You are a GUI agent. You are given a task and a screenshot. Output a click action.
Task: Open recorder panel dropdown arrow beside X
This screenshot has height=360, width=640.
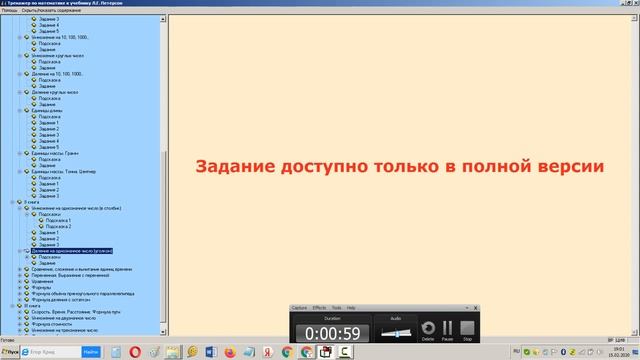pyautogui.click(x=467, y=308)
